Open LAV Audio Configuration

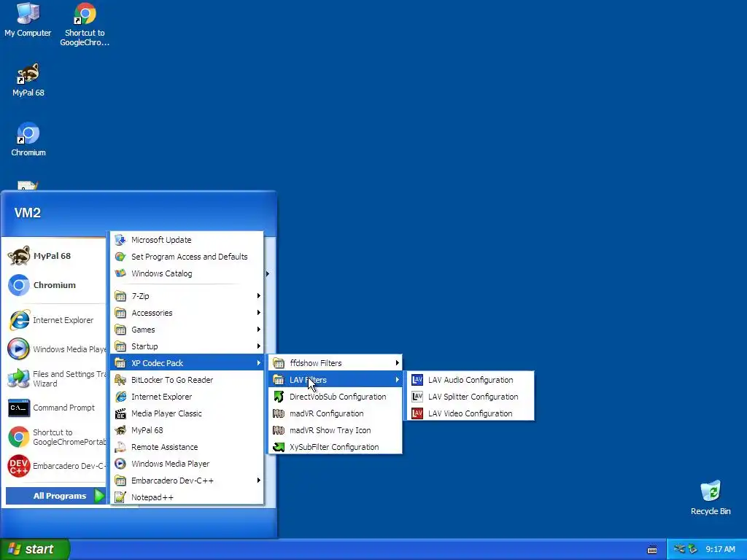tap(471, 380)
